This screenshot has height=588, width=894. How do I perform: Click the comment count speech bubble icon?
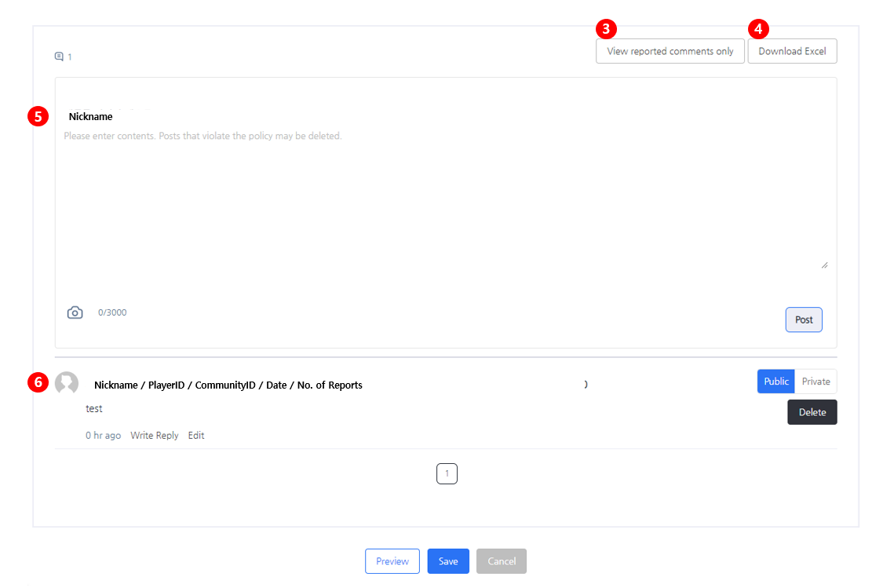pos(59,57)
